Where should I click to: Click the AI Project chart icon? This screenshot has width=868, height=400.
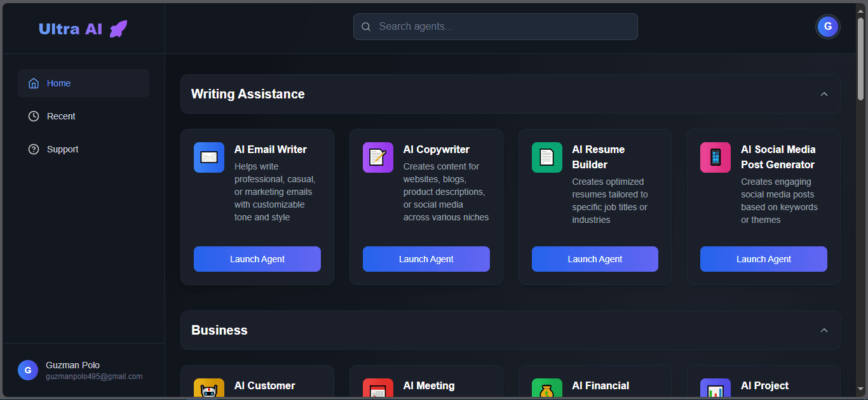[x=715, y=389]
